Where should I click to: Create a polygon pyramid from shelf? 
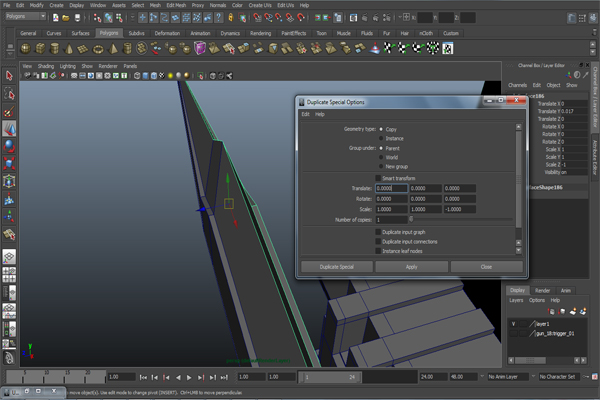pos(113,49)
